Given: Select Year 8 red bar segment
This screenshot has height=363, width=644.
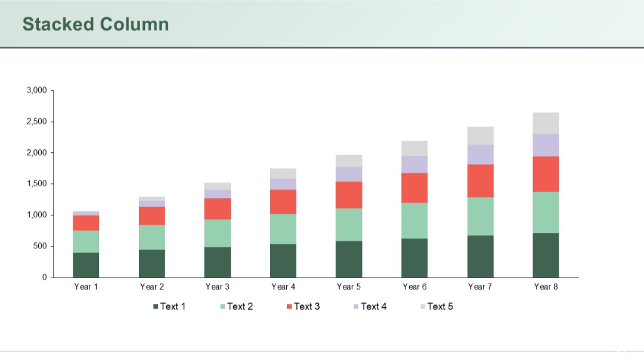Looking at the screenshot, I should [546, 174].
